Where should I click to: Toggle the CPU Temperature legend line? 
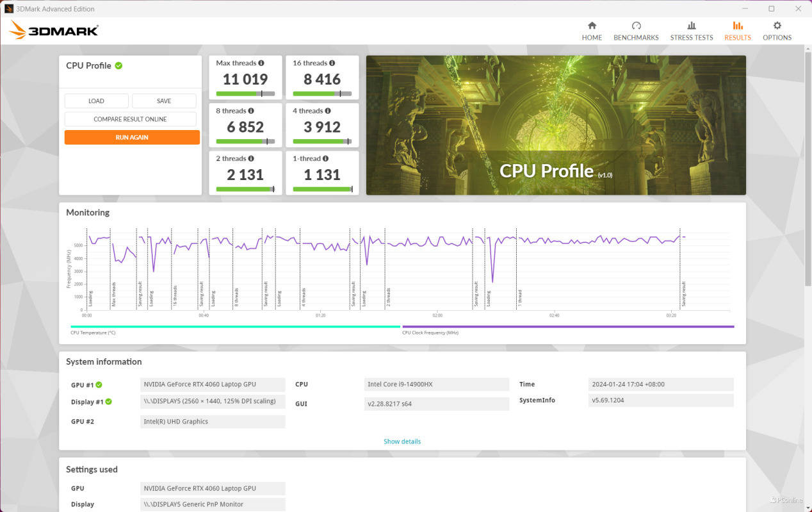235,327
